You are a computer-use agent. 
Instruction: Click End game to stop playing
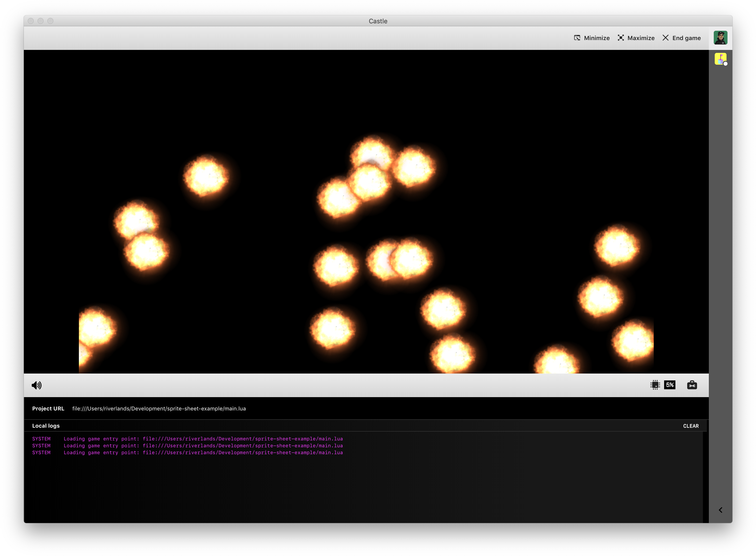point(681,38)
